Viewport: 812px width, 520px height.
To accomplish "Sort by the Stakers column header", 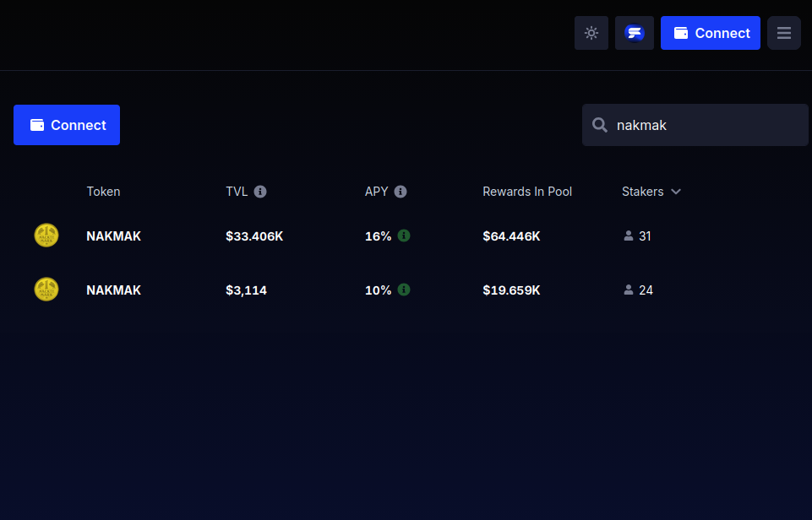I will pyautogui.click(x=643, y=192).
